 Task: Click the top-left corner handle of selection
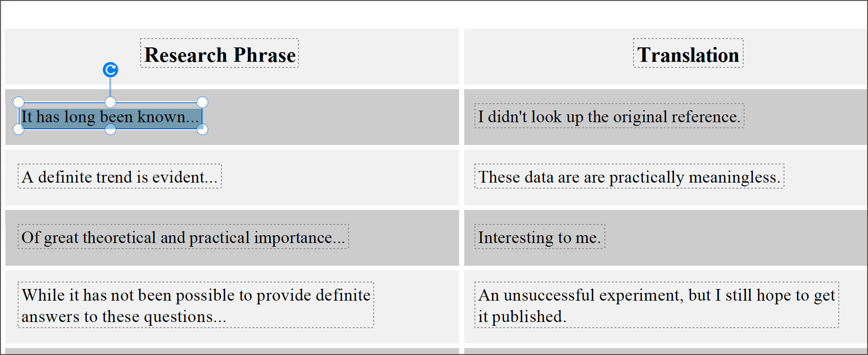pos(18,102)
